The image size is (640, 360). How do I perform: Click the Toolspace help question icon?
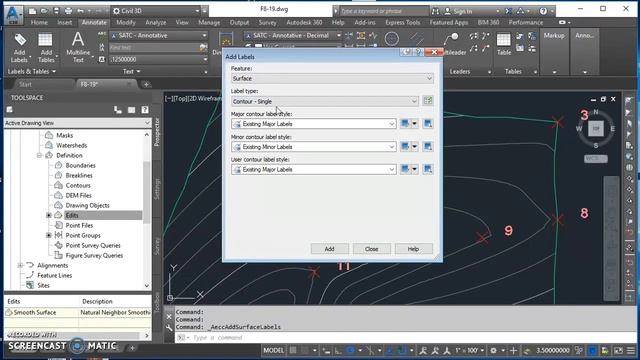point(144,110)
